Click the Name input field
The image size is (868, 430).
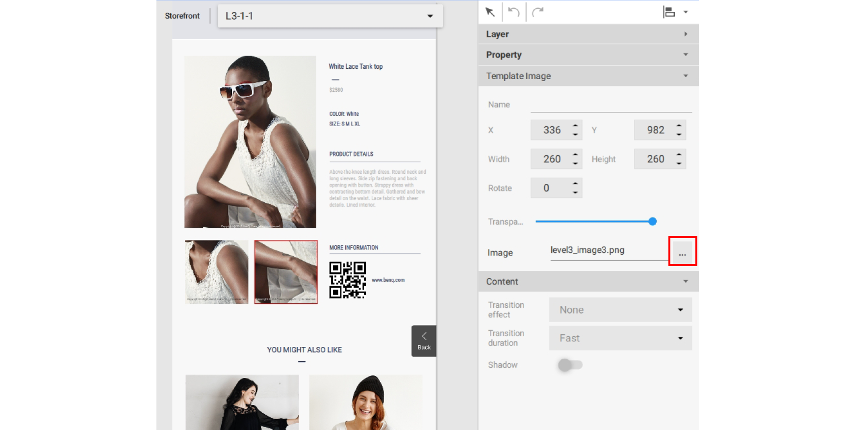(x=611, y=105)
